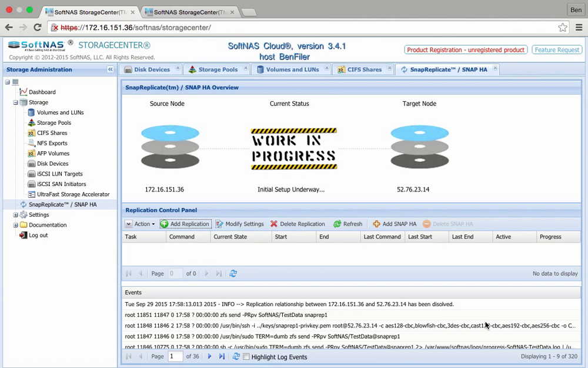Sort by the Task column header

pos(144,237)
